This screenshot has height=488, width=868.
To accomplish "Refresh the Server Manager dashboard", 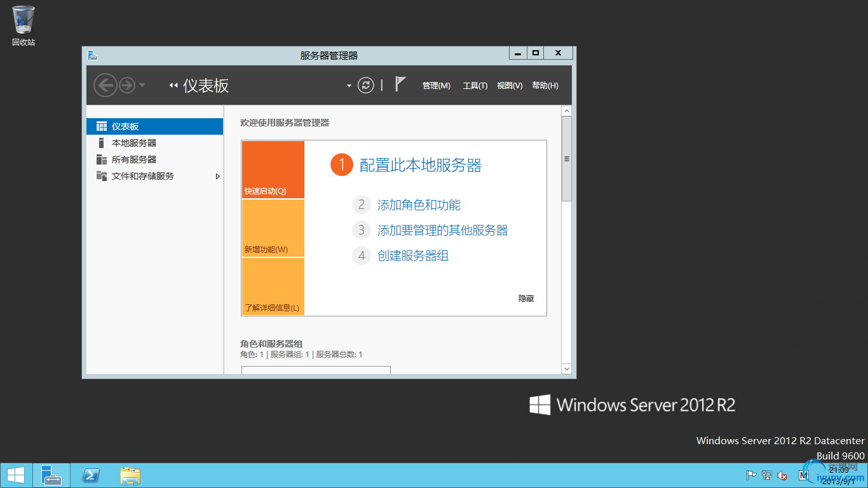I will point(366,85).
